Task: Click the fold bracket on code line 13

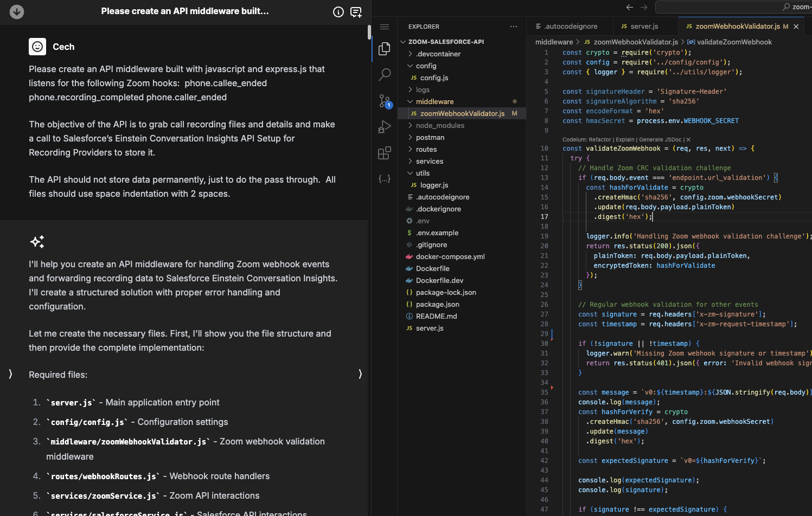Action: 776,178
